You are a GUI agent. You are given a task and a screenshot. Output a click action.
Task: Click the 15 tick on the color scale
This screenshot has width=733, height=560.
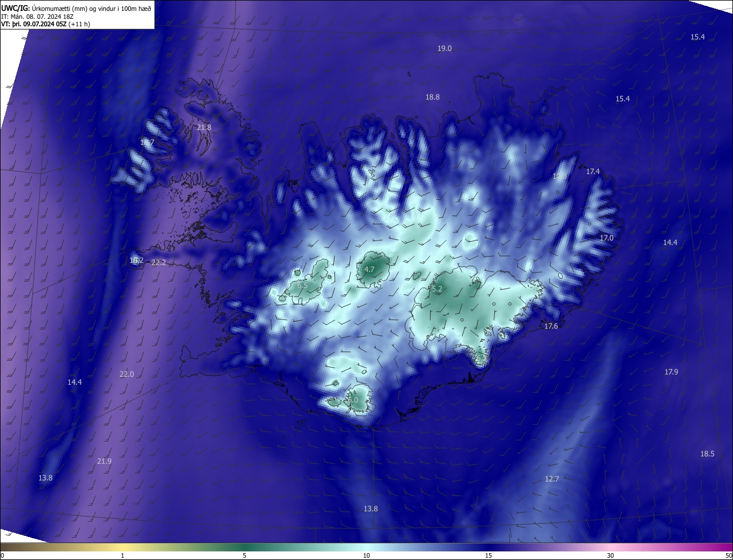[488, 555]
